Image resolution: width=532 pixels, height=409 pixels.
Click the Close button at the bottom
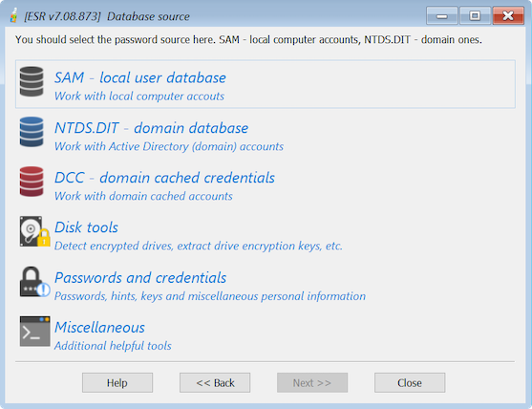click(x=410, y=383)
